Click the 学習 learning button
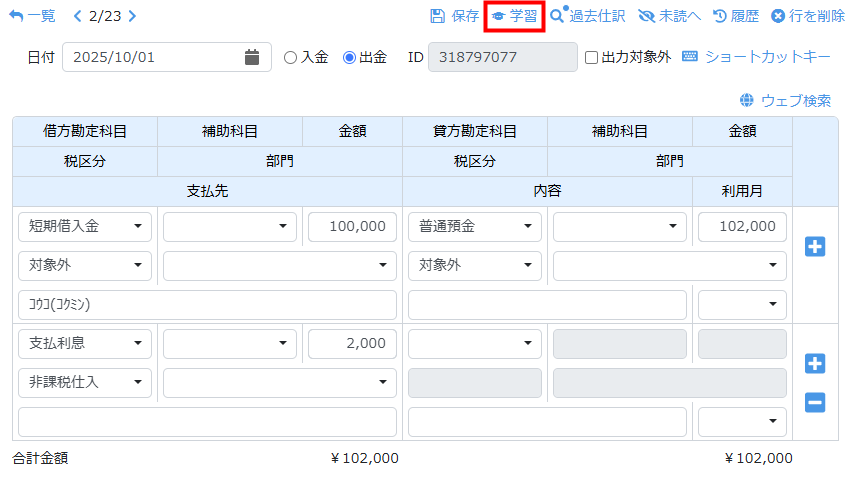 coord(514,16)
